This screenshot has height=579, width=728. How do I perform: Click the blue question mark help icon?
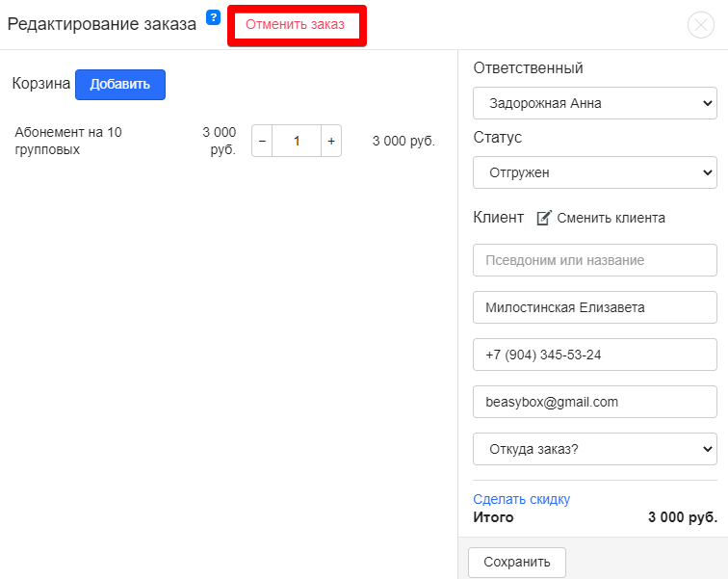[214, 17]
